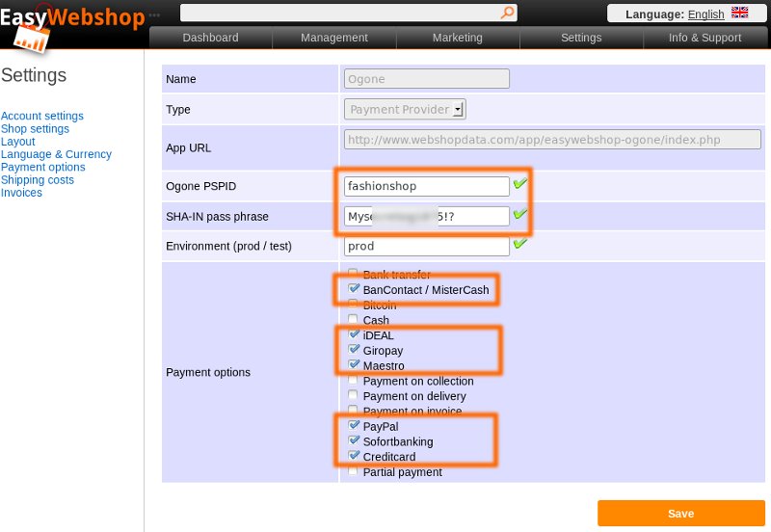771x532 pixels.
Task: Uncheck BanContact / MisterCash option
Action: (353, 288)
